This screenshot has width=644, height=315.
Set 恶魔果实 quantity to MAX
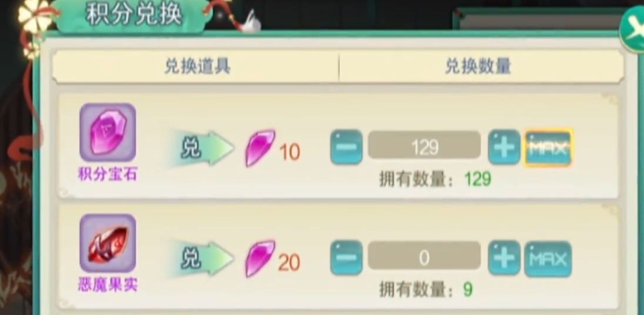pos(548,259)
